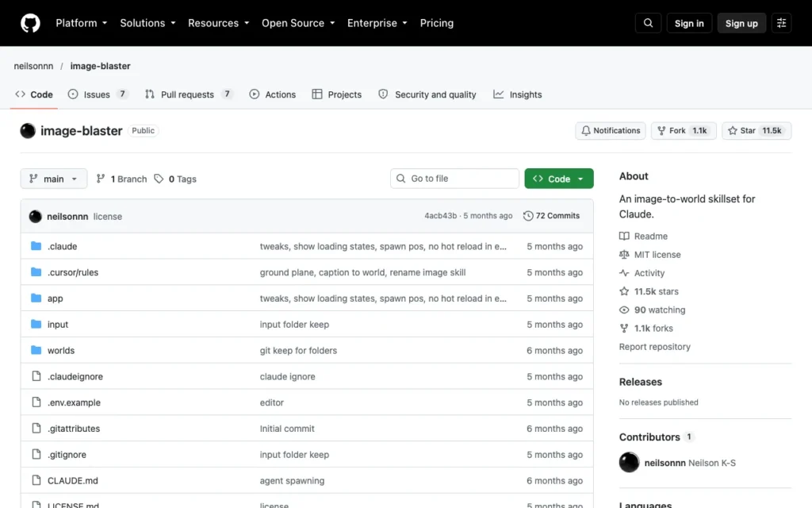Expand the Open Source menu
Viewport: 812px width, 508px height.
pos(298,23)
